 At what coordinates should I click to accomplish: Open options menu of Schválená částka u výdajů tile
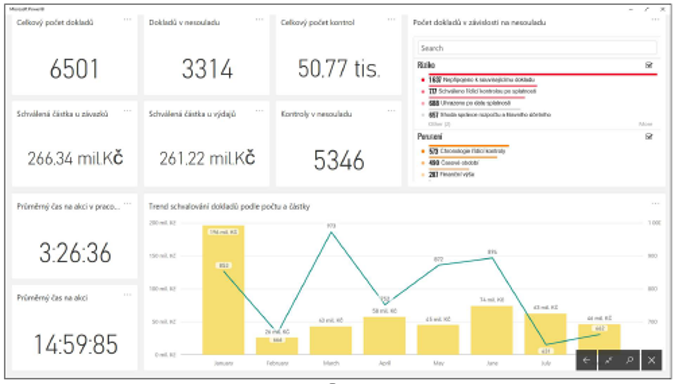pos(259,111)
